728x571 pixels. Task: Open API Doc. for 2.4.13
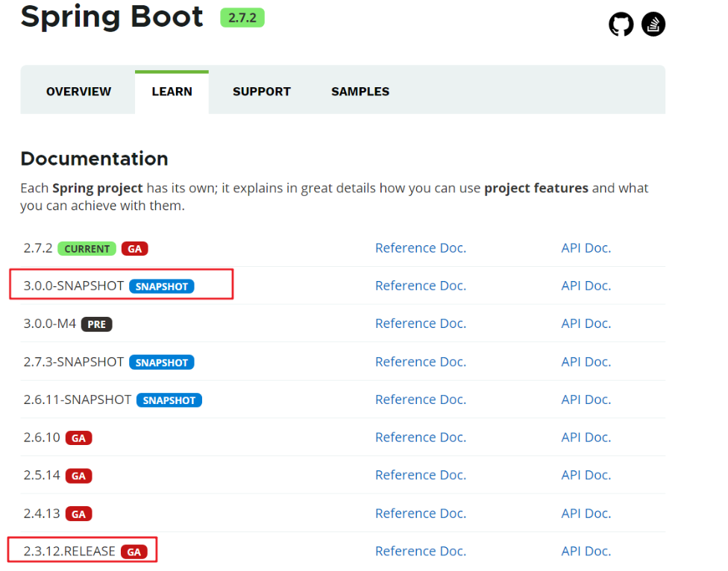click(x=586, y=514)
